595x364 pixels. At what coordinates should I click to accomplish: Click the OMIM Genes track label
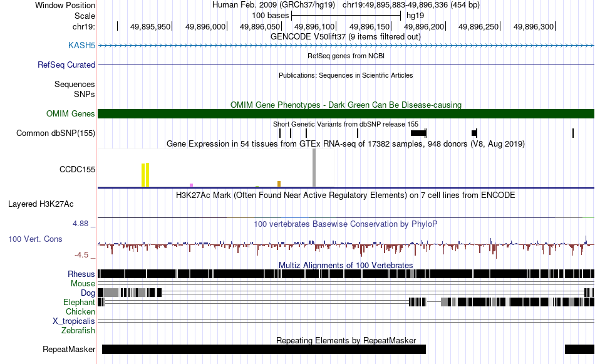[x=70, y=113]
